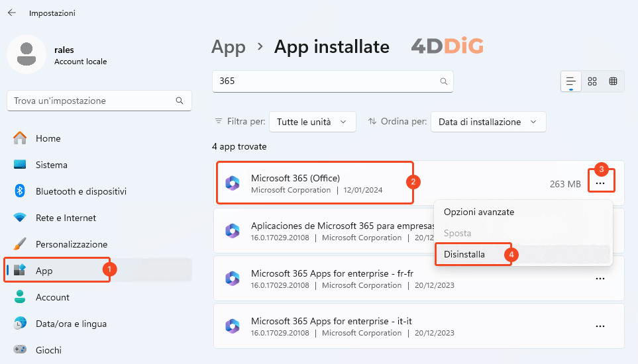Click the Account person icon
Viewport: 638px width, 364px height.
20,297
